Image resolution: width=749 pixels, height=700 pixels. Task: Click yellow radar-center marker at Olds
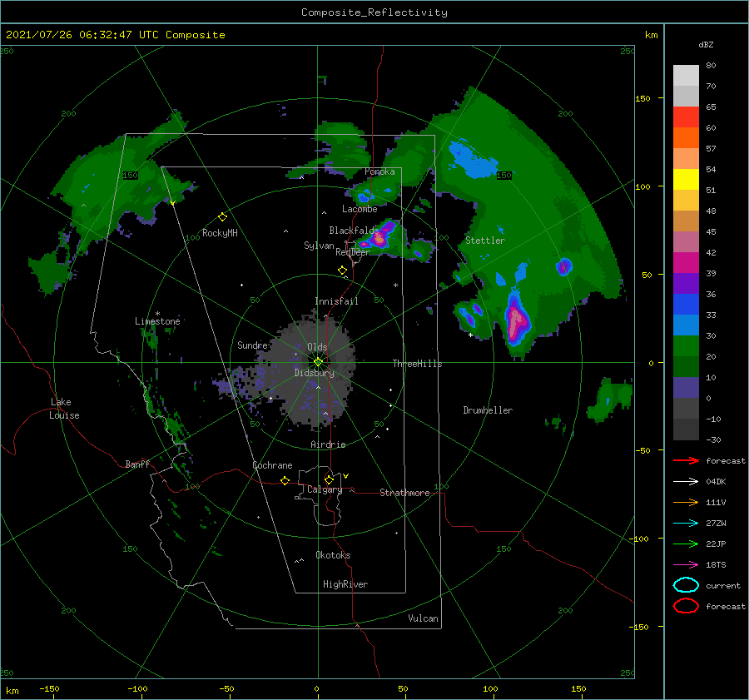pyautogui.click(x=318, y=362)
